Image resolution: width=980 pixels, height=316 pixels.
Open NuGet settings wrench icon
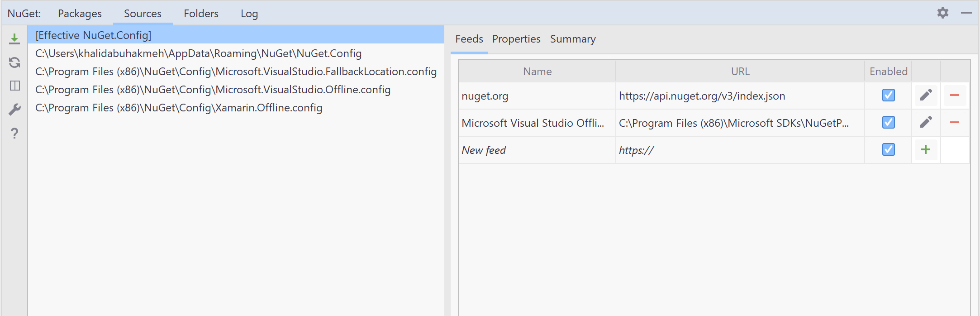pyautogui.click(x=14, y=110)
